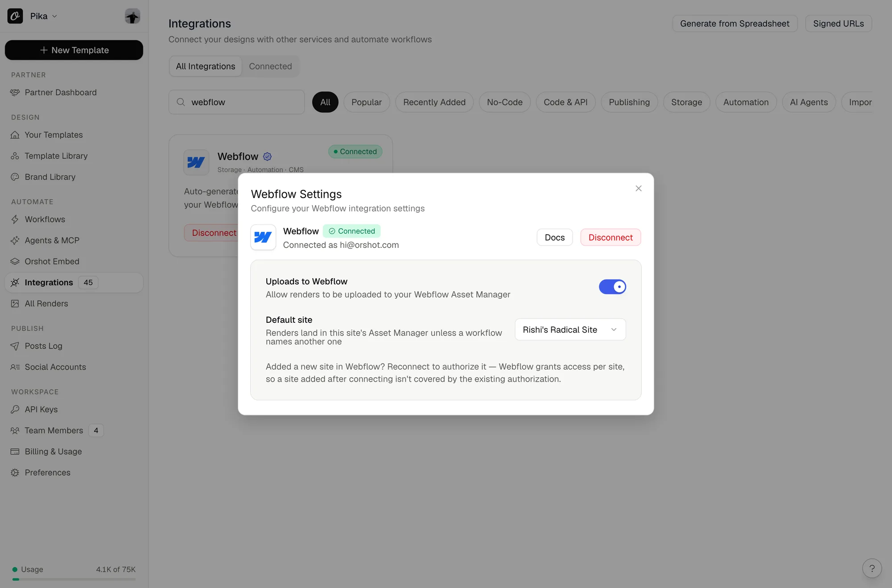This screenshot has height=588, width=892.
Task: Click the search magnifier icon
Action: [x=181, y=102]
